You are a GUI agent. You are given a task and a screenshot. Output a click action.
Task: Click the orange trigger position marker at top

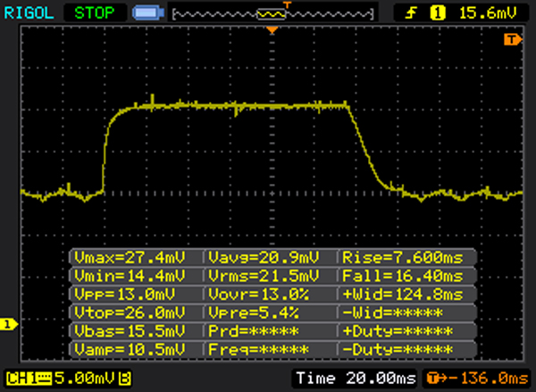tap(272, 30)
